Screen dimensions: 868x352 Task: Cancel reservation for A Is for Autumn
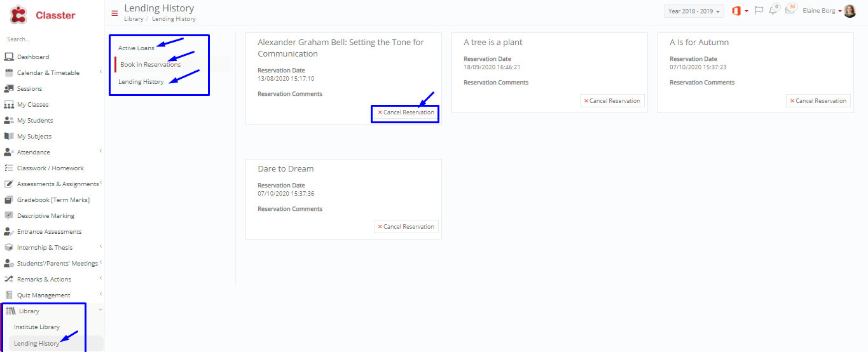pyautogui.click(x=818, y=101)
